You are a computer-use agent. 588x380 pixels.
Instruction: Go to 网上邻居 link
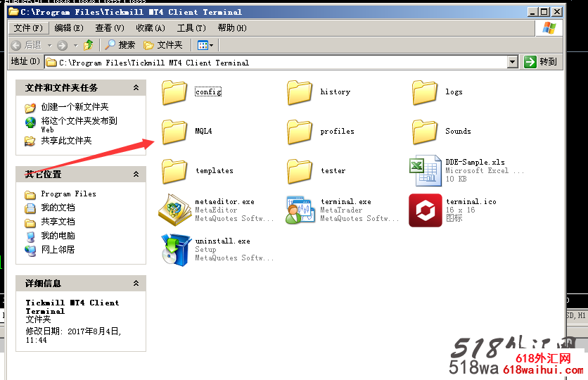tap(58, 249)
